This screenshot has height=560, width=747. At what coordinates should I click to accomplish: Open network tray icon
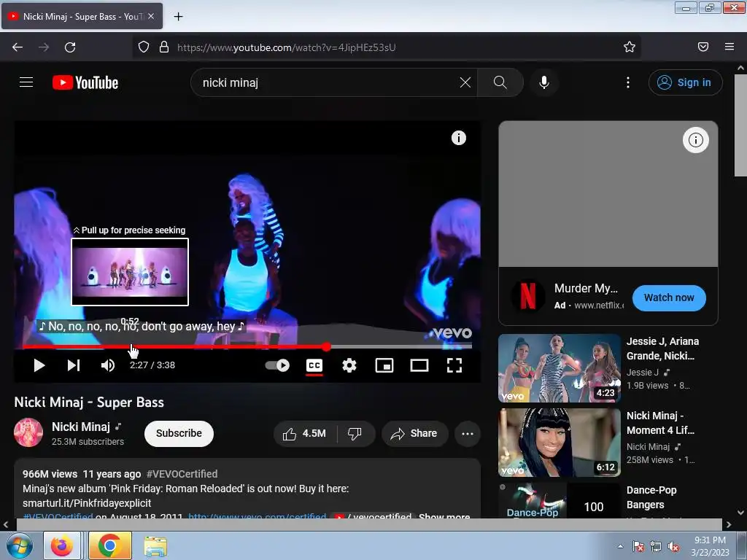[x=656, y=547]
